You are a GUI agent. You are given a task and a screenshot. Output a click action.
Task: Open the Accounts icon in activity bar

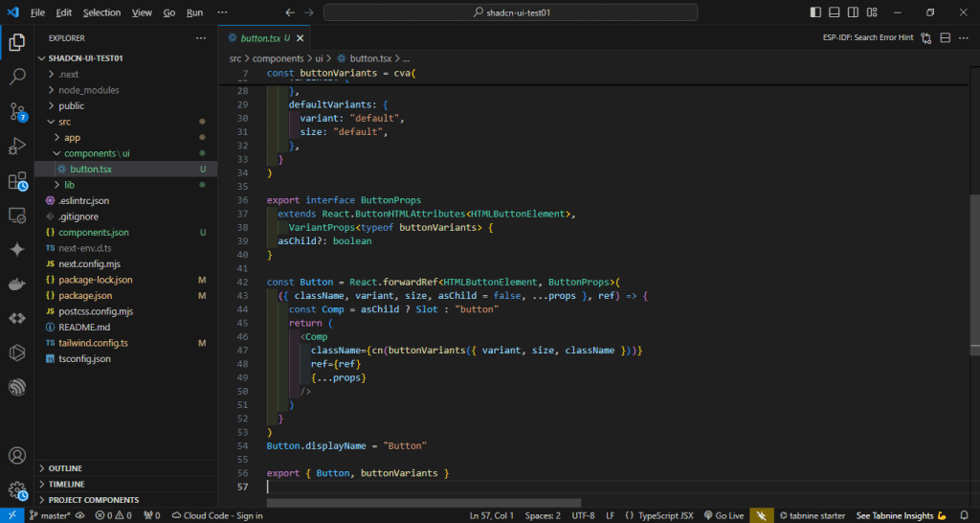point(17,456)
